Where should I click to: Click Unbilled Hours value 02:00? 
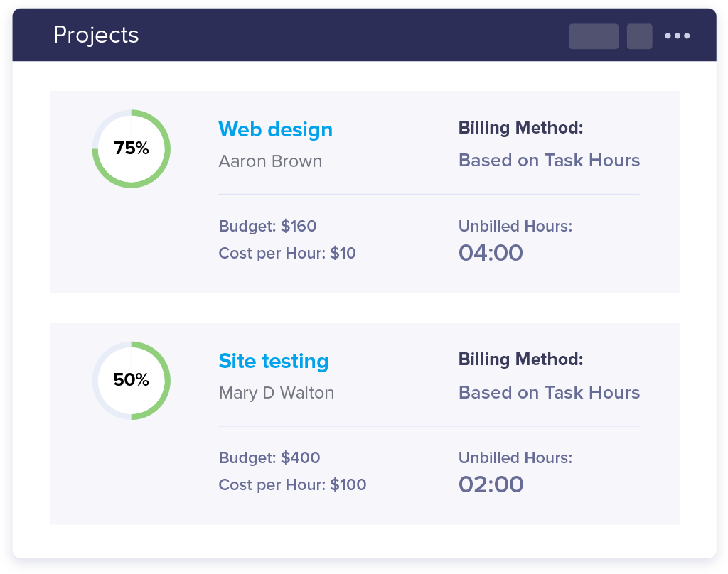(491, 484)
